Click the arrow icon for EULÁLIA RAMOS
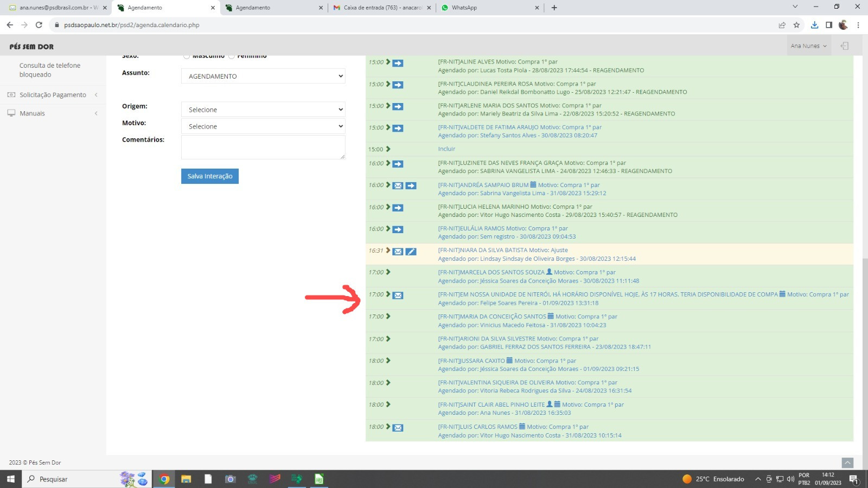The height and width of the screenshot is (488, 868). 398,229
